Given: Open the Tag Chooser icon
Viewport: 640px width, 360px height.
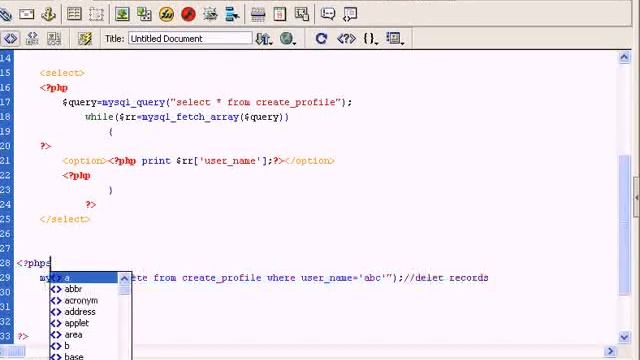Looking at the screenshot, I should pyautogui.click(x=350, y=14).
